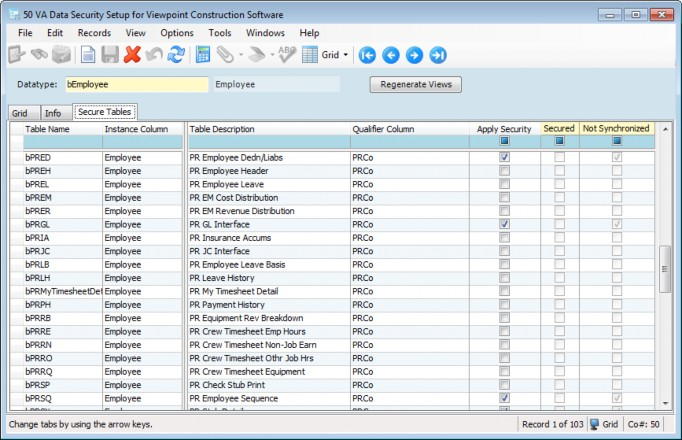This screenshot has width=682, height=440.
Task: Sort by the Table Description column header
Action: [269, 129]
